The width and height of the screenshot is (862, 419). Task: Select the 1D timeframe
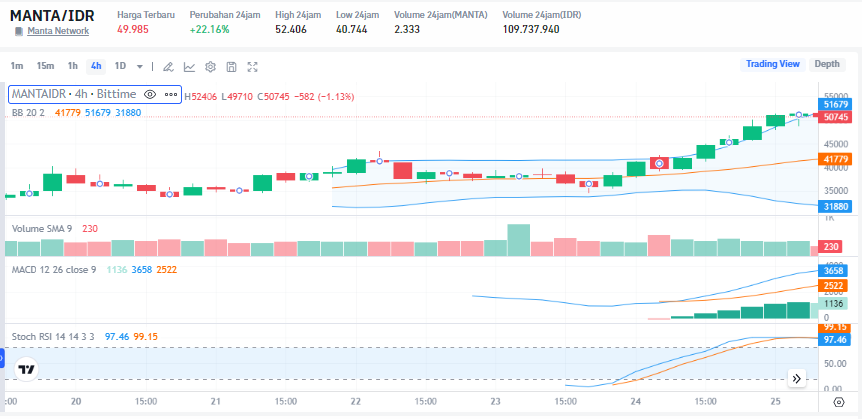120,66
